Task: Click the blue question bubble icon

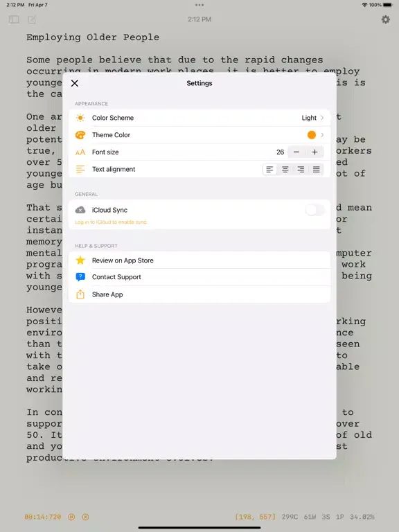Action: [x=80, y=277]
